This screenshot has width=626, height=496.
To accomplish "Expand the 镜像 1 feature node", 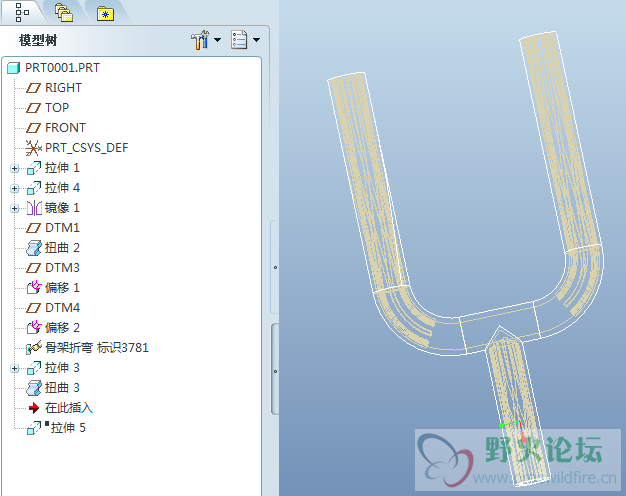I will click(x=14, y=208).
